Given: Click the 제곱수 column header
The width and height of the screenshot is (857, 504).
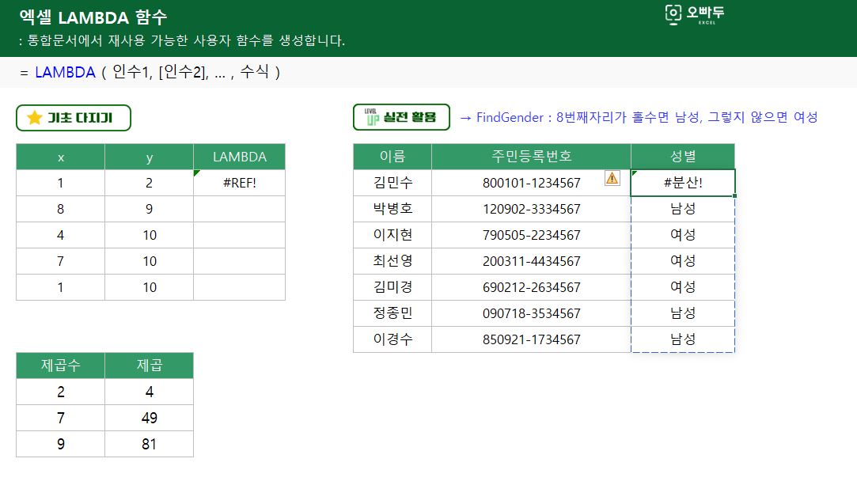Looking at the screenshot, I should (x=61, y=366).
